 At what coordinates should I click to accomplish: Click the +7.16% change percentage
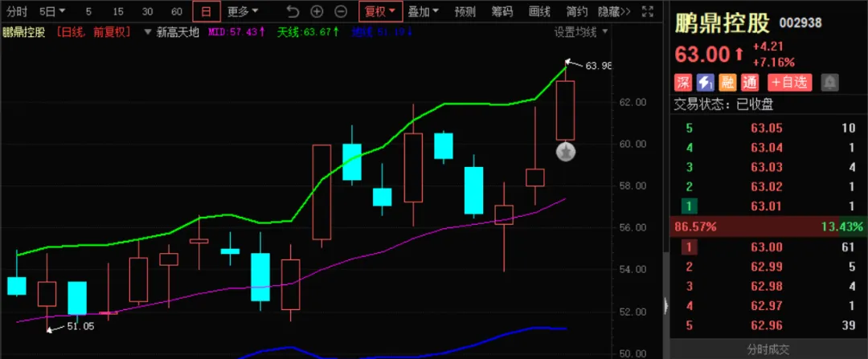[x=774, y=61]
